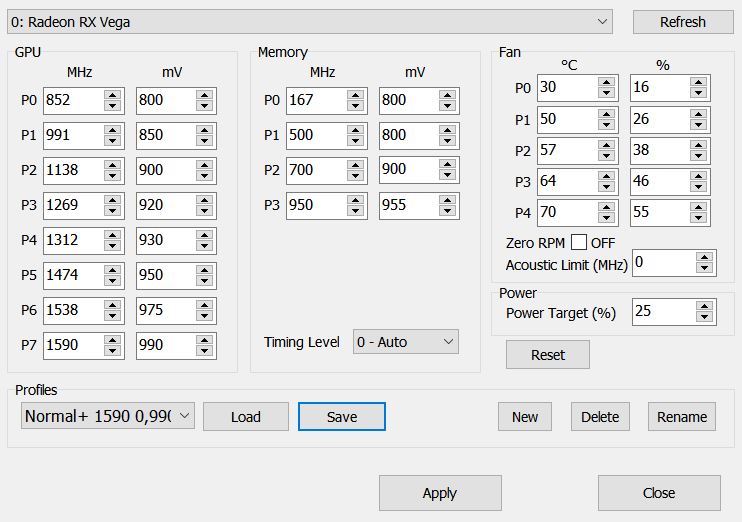
Task: Decrease GPU P5 MHz with down arrow
Action: click(113, 281)
